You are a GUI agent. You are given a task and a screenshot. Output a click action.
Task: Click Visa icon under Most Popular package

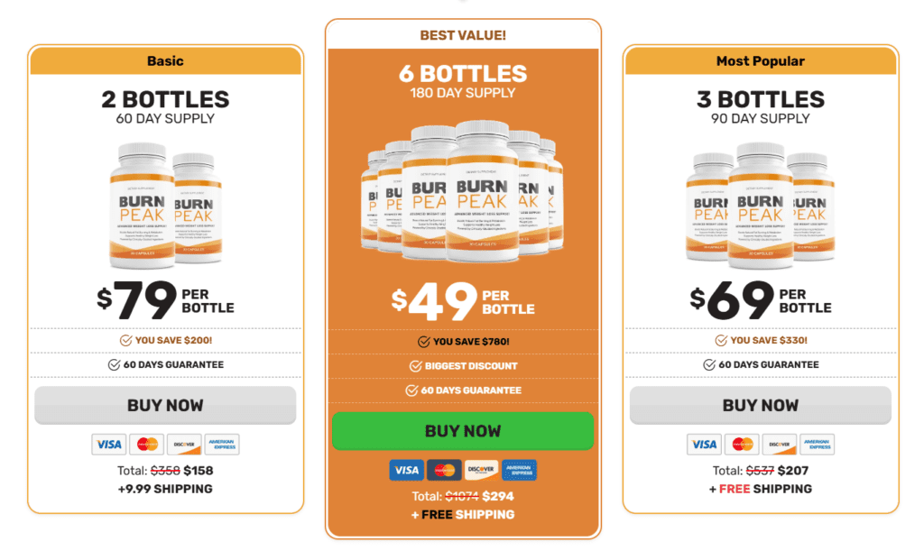click(704, 445)
